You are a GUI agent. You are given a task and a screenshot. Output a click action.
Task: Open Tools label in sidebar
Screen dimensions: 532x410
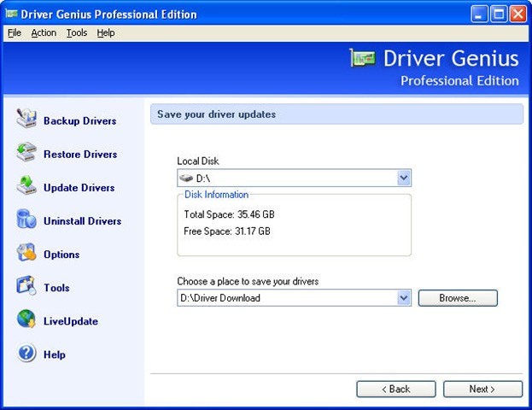[x=56, y=288]
